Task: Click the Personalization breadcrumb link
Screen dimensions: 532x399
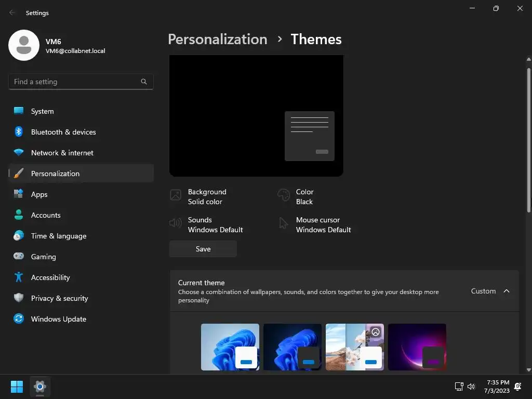Action: point(218,39)
